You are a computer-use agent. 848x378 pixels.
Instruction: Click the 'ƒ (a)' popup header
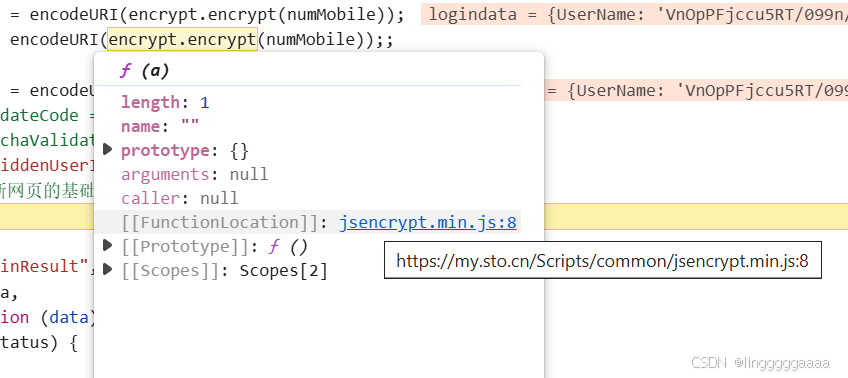[x=144, y=71]
